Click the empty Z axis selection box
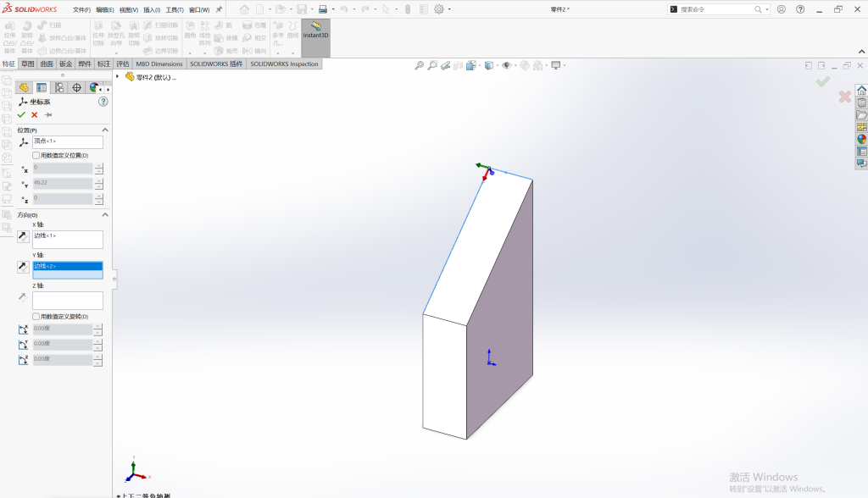Screen dimensions: 868x498 (68, 301)
